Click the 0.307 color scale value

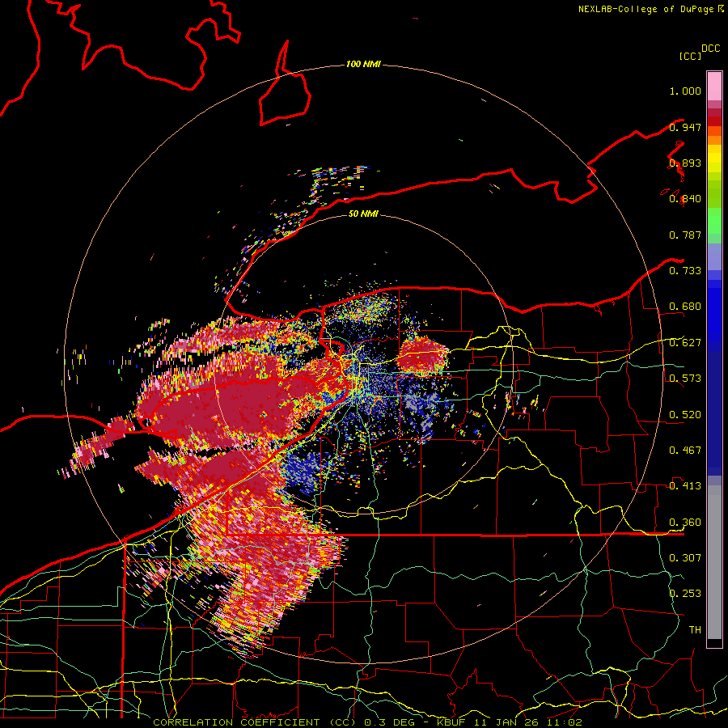685,558
